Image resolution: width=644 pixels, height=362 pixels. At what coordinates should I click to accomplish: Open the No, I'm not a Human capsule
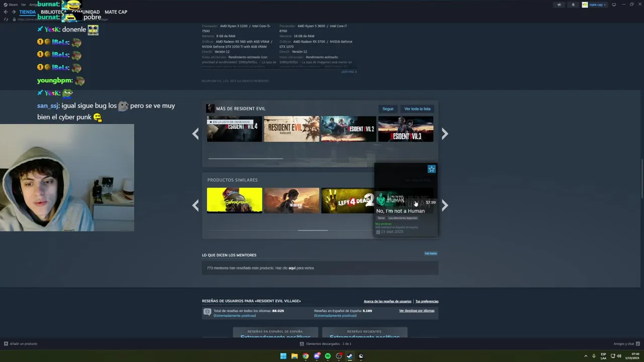[406, 200]
